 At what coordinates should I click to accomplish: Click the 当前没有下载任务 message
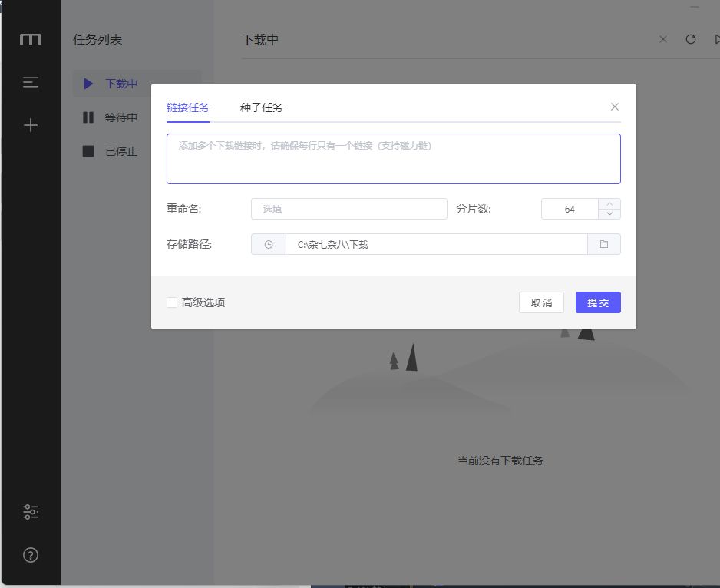coord(500,461)
